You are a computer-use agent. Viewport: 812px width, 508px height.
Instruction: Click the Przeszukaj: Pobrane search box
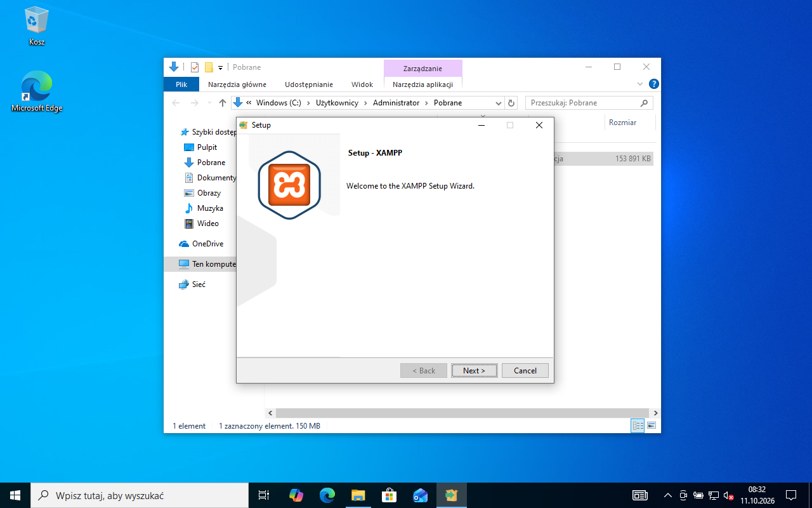pyautogui.click(x=589, y=103)
